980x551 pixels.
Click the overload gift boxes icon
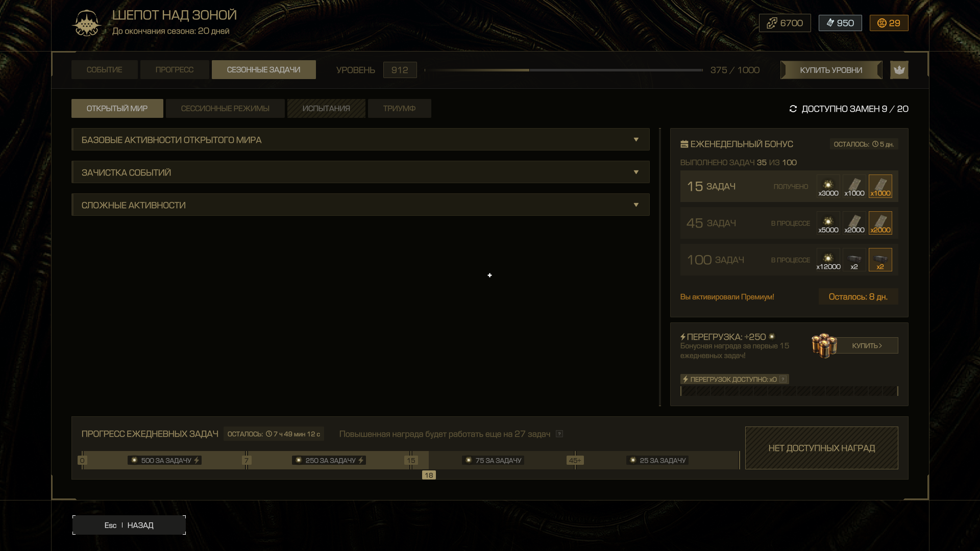pyautogui.click(x=824, y=345)
